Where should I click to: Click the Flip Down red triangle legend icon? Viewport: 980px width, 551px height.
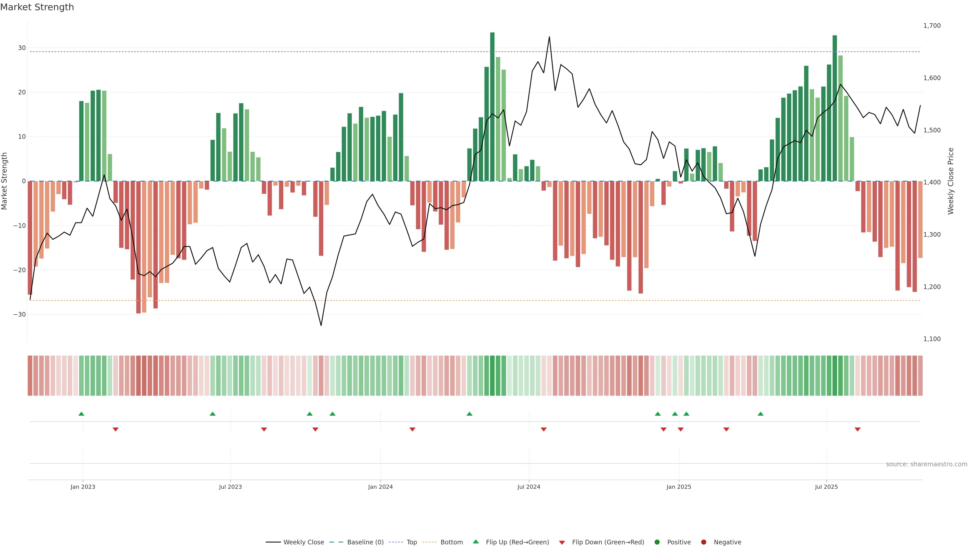tap(562, 543)
